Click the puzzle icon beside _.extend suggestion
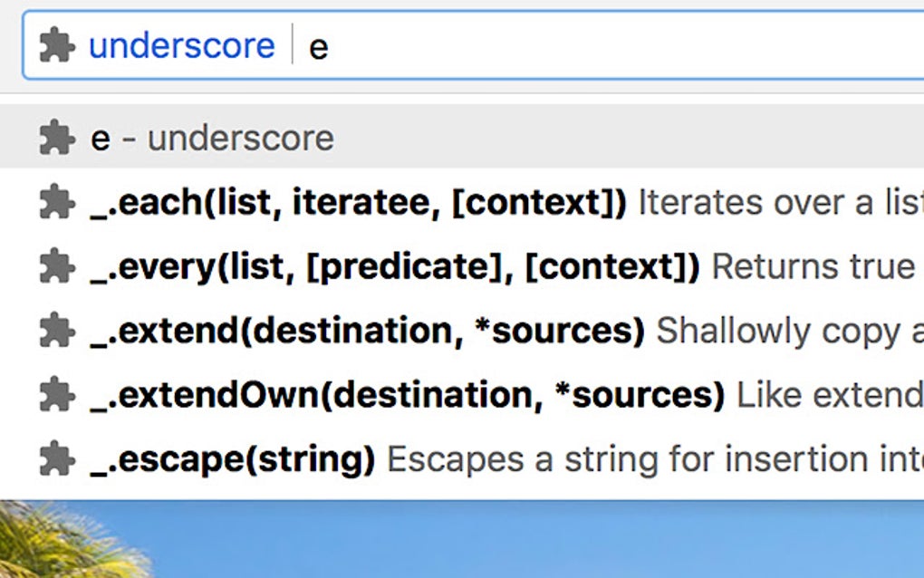This screenshot has width=924, height=578. point(57,330)
